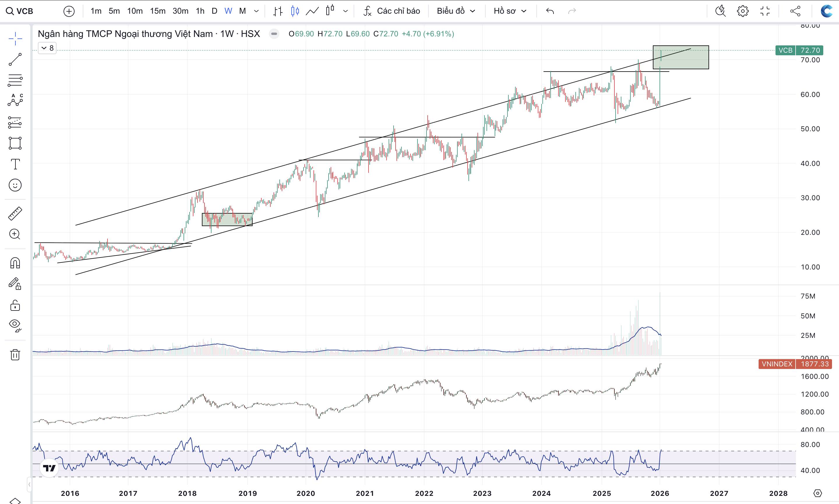Select the 1h timeframe
Screen dimensions: 839x504
200,11
